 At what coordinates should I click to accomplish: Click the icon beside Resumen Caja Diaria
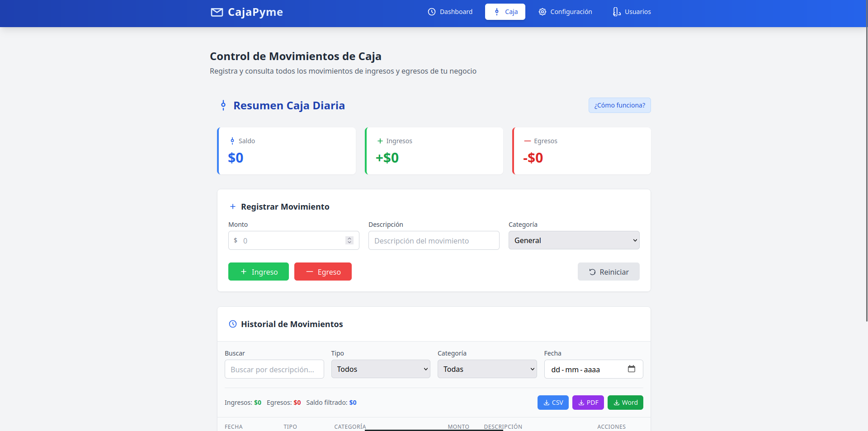(x=223, y=105)
